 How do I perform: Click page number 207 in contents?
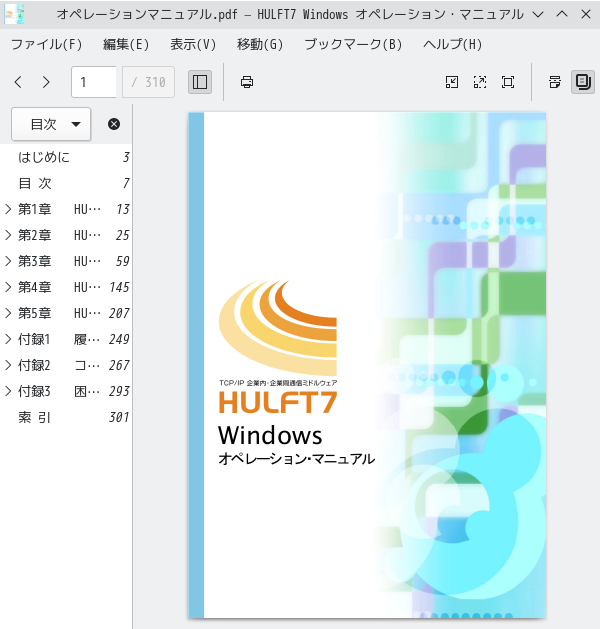pos(119,313)
